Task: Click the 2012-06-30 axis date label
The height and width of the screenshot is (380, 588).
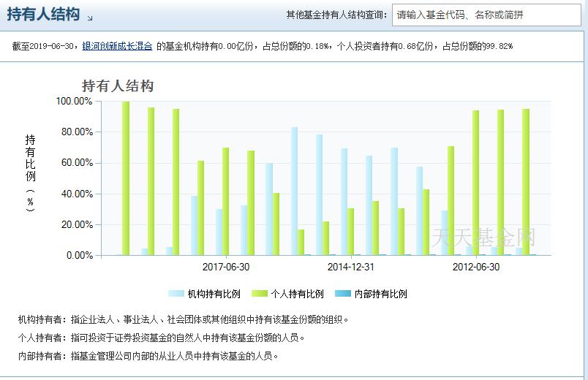Action: pos(476,267)
